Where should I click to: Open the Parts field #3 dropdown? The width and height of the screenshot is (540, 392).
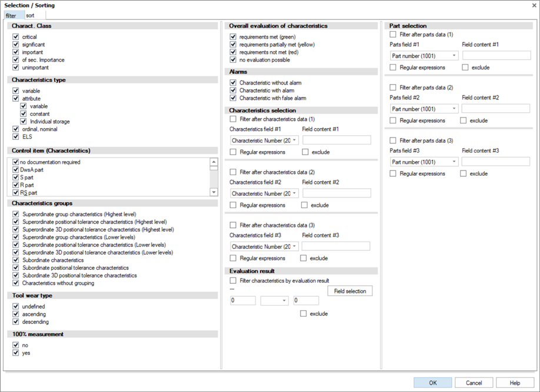[x=424, y=162]
